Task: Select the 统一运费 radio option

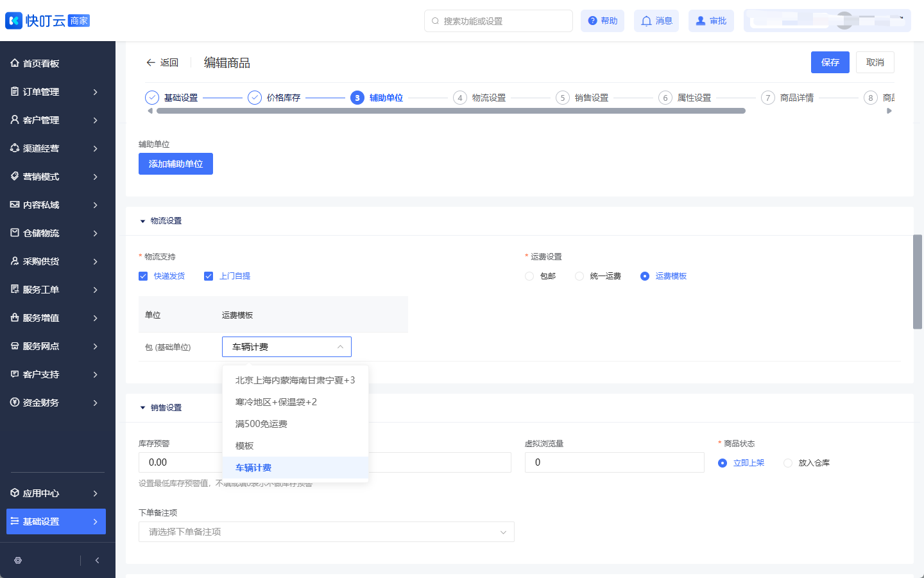Action: [579, 276]
